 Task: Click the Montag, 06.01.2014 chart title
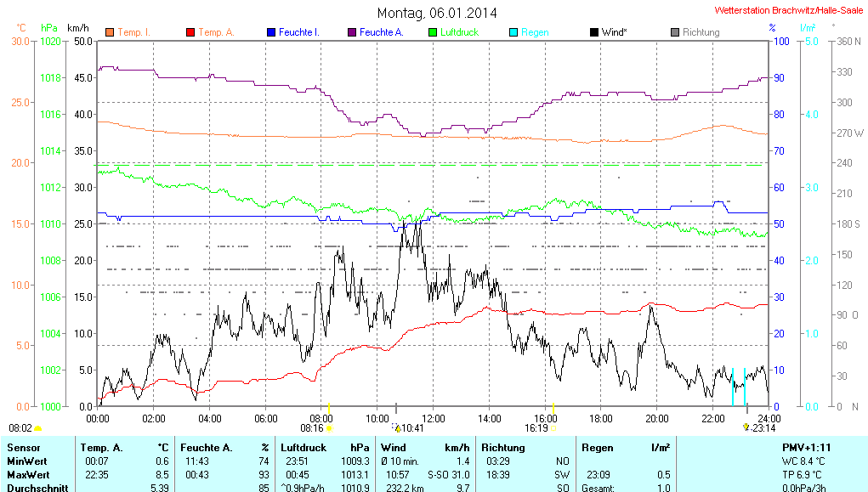pyautogui.click(x=437, y=13)
